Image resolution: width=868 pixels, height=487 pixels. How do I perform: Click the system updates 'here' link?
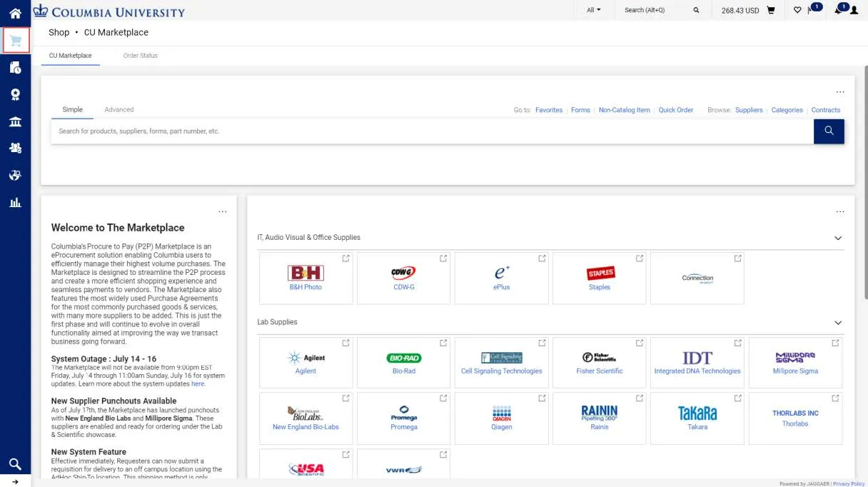click(198, 384)
